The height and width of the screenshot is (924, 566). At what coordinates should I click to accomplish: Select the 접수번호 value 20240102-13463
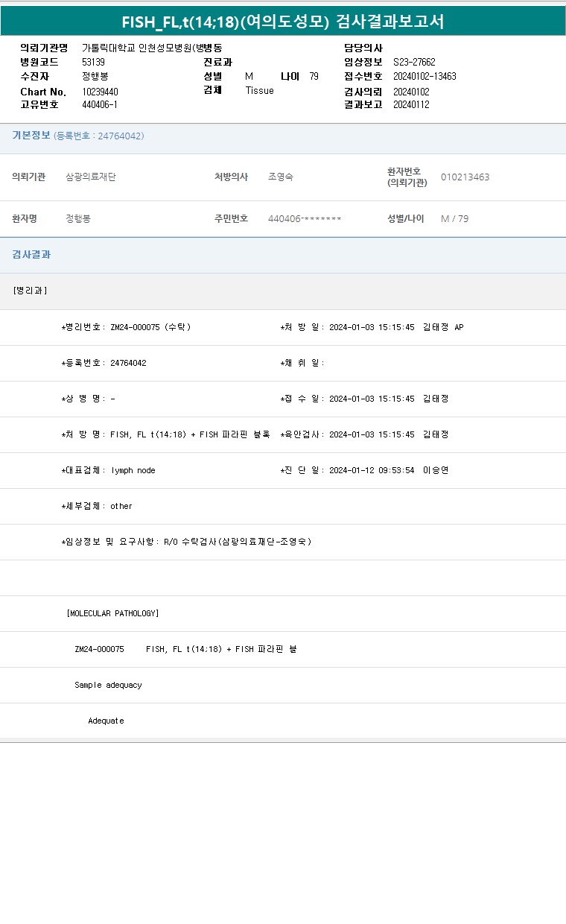point(424,77)
